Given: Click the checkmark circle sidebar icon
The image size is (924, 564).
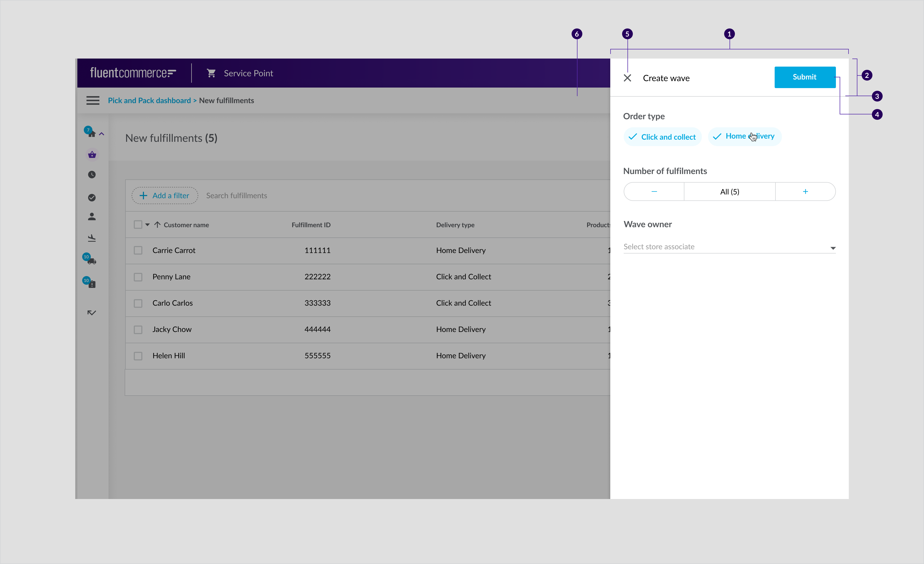Looking at the screenshot, I should point(92,198).
